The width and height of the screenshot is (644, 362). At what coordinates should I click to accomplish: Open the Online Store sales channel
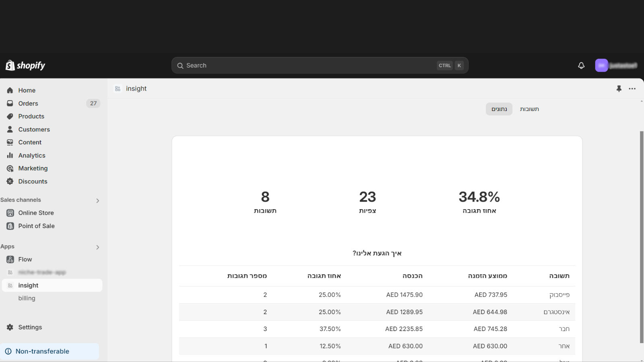[36, 213]
